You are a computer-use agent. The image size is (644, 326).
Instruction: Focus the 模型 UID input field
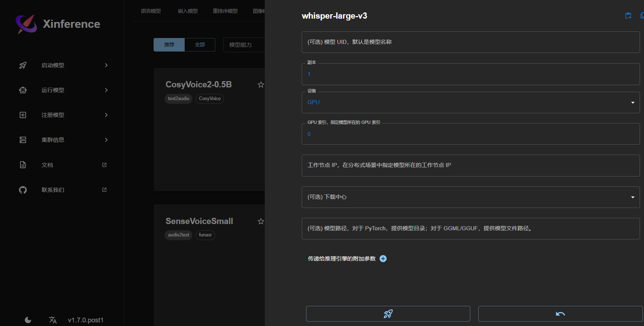471,42
